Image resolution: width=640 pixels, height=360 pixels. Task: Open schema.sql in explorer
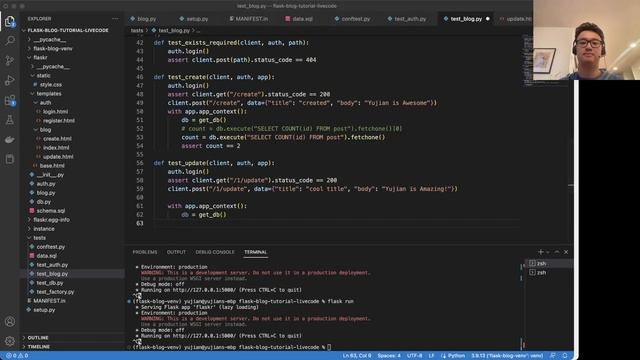pos(51,211)
